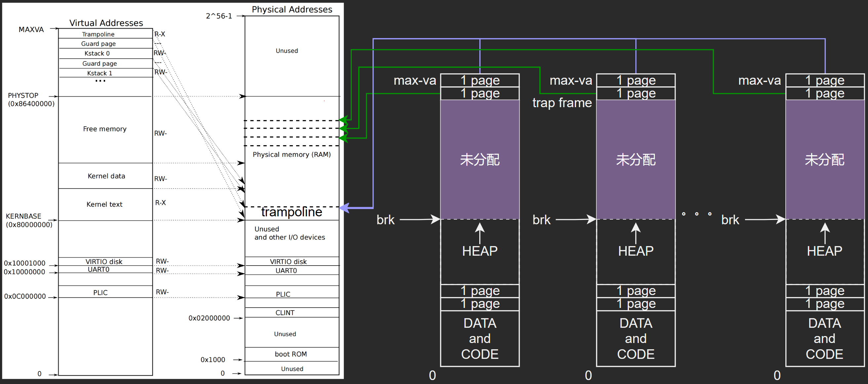Click the large trampoline label in physical memory
The height and width of the screenshot is (384, 868).
(292, 212)
